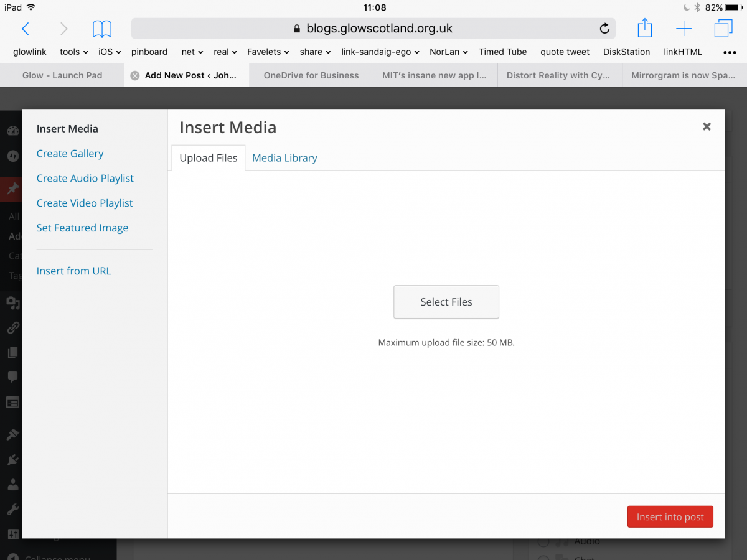Expand the tools bookmarks folder

pyautogui.click(x=74, y=52)
